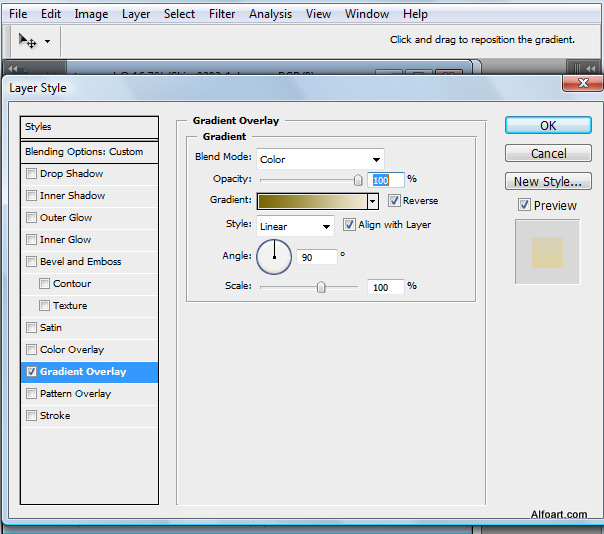Toggle the Preview checkbox
The height and width of the screenshot is (534, 604).
pos(524,205)
